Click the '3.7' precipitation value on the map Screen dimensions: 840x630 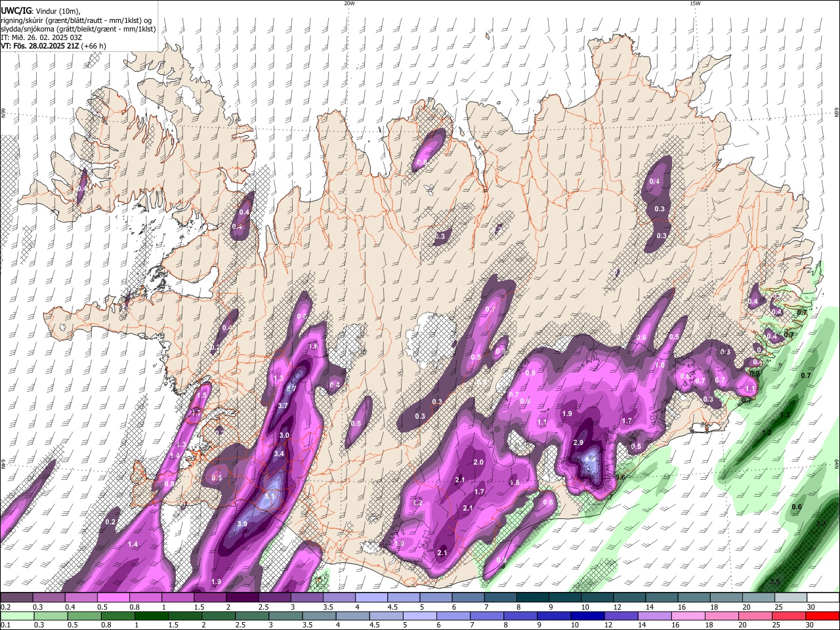tap(283, 406)
